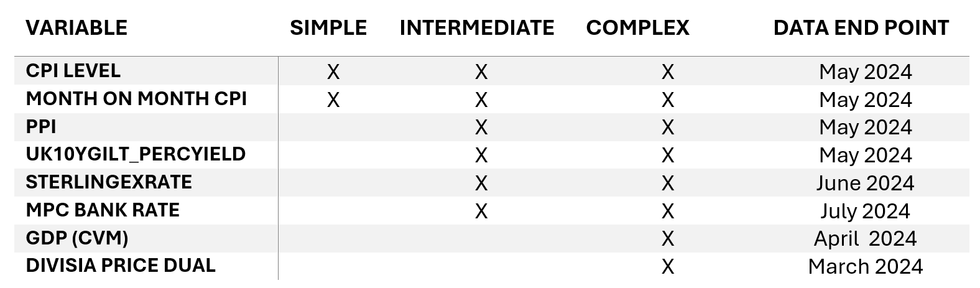
Task: Click the DATA END POINT header
Action: (x=861, y=28)
